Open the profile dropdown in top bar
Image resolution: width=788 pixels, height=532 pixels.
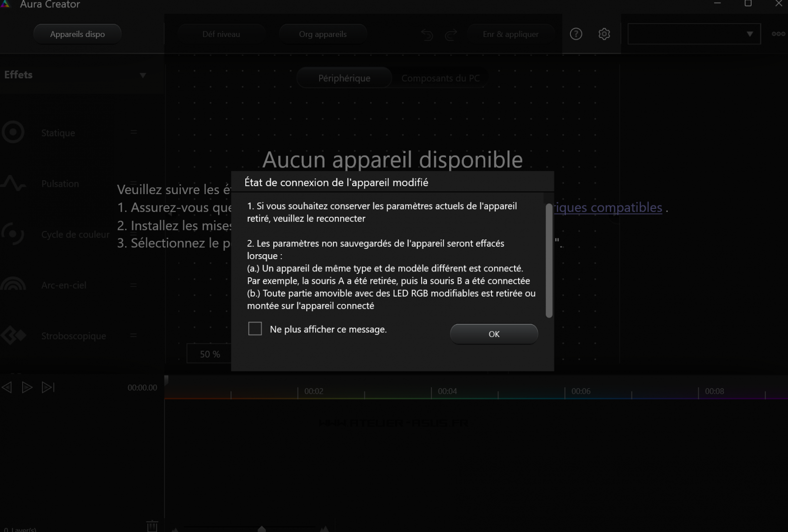click(694, 34)
